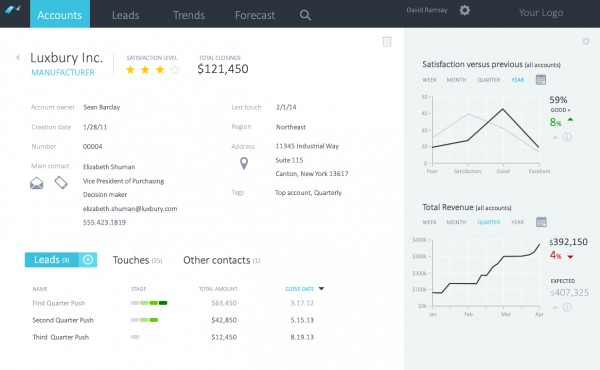Image resolution: width=600 pixels, height=370 pixels.
Task: Select WEEK range in Total Revenue chart
Action: click(x=429, y=222)
